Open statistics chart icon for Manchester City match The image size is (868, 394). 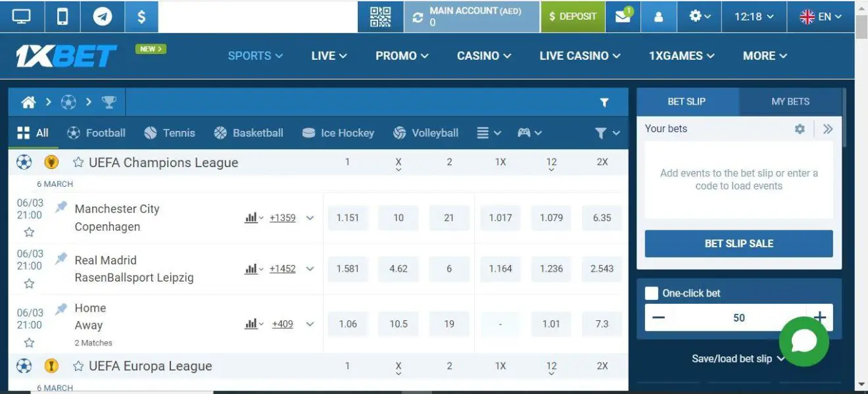[x=251, y=218]
